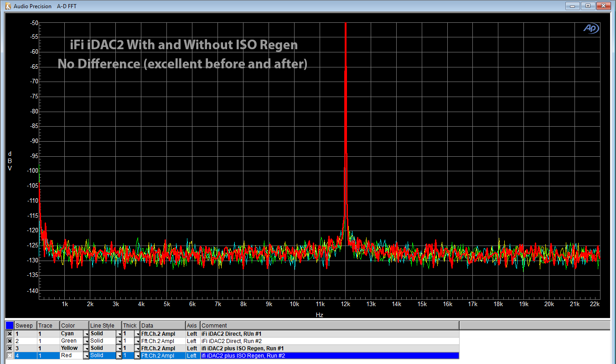Click 'Left' axis cell in sweep 4
This screenshot has height=364, width=616.
pos(192,355)
